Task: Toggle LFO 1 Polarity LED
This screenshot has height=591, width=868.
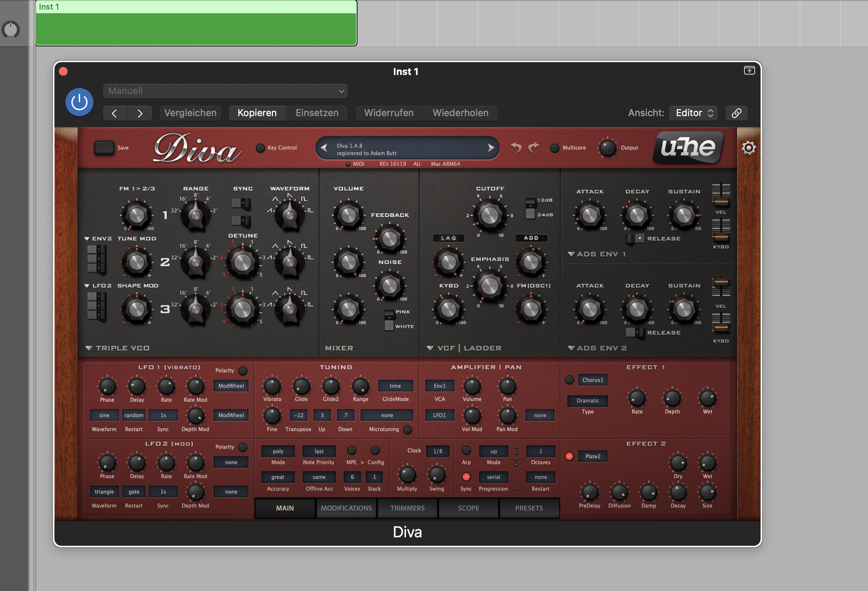Action: pyautogui.click(x=243, y=371)
